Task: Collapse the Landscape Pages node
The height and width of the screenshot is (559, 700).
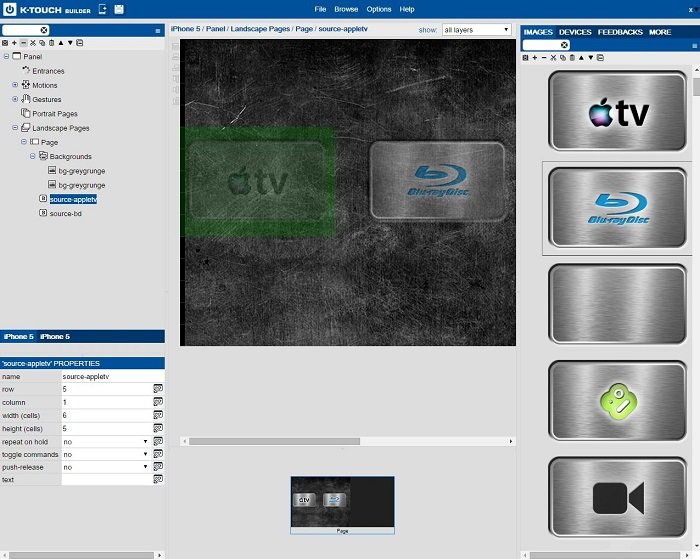Action: click(15, 127)
